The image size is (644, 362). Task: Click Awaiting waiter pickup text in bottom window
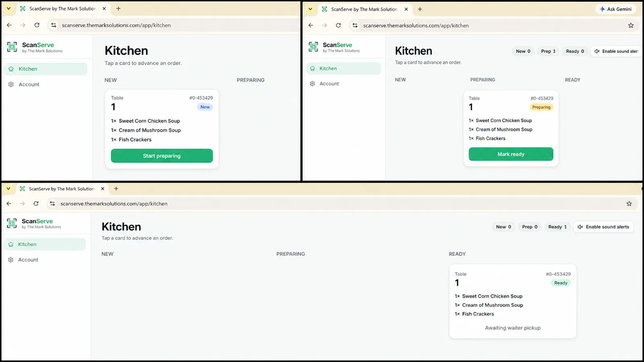(513, 328)
